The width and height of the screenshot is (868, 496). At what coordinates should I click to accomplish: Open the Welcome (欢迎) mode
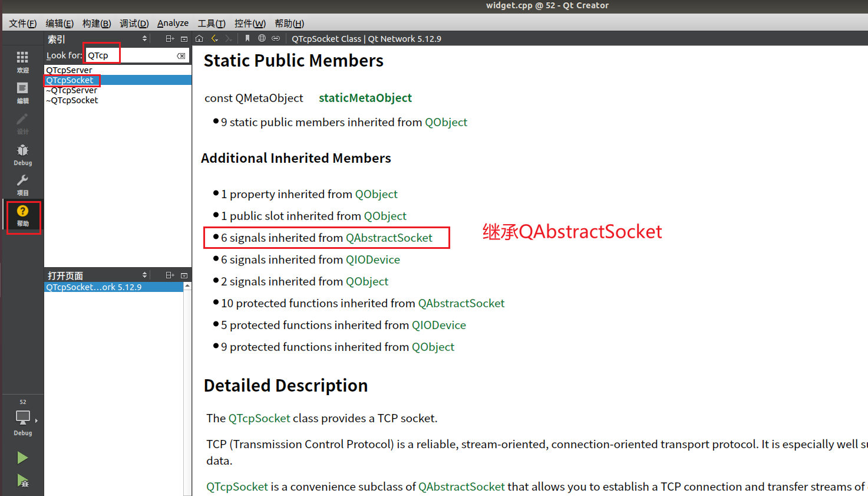(x=22, y=61)
